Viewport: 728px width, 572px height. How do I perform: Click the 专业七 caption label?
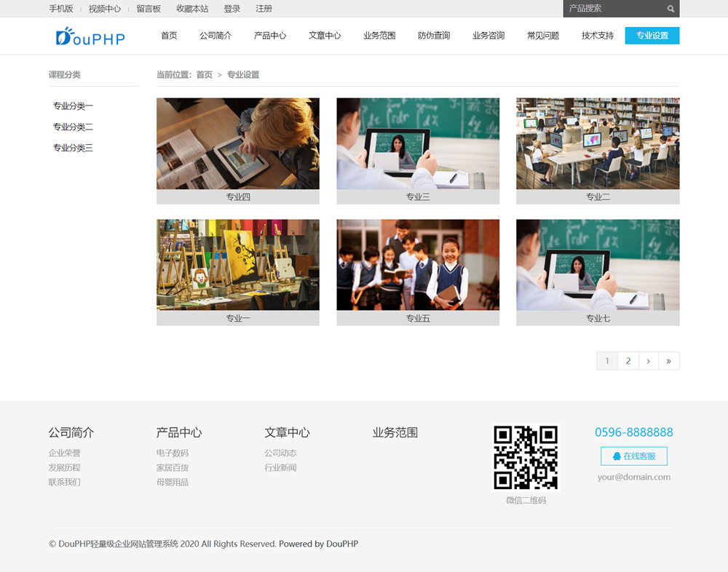point(598,319)
